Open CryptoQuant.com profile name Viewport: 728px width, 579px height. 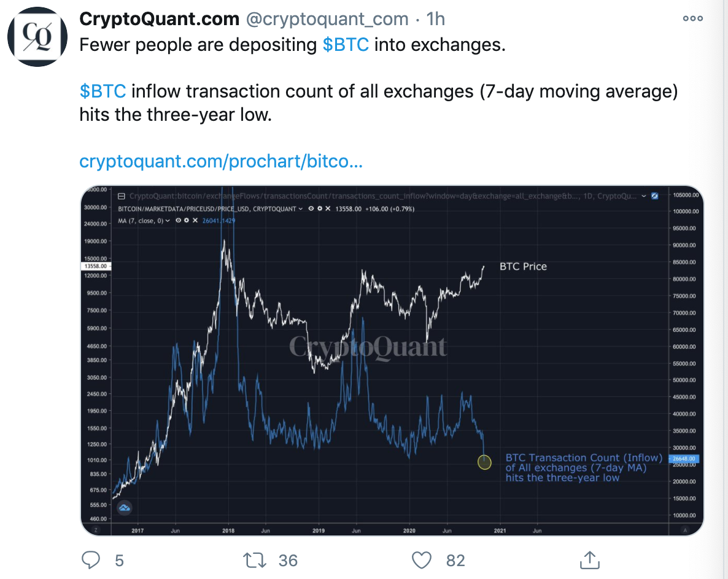pyautogui.click(x=159, y=19)
